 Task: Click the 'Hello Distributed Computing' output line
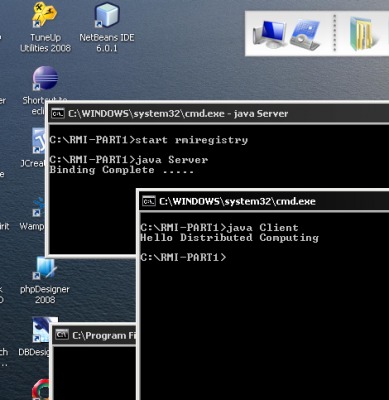(229, 238)
